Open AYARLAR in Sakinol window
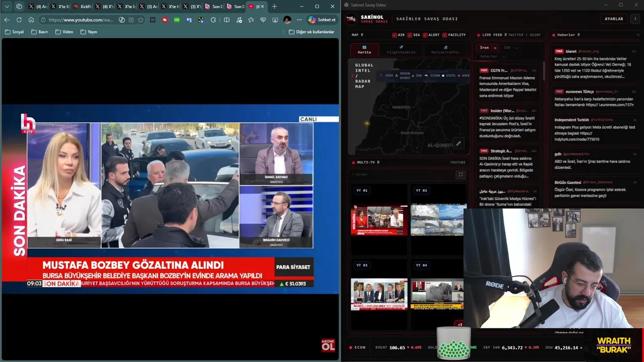644x362 pixels. (x=614, y=19)
